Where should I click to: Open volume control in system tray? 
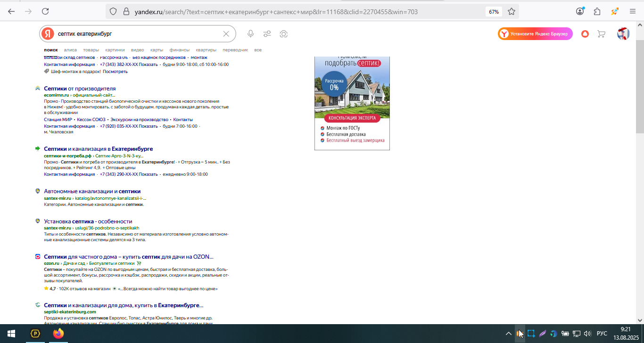587,334
